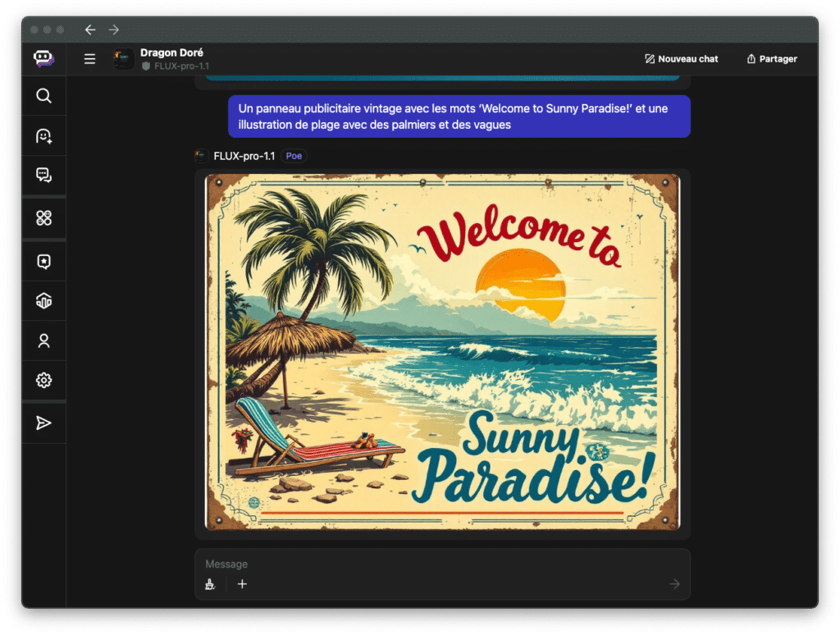Click the plus attach icon
This screenshot has height=635, width=840.
[x=242, y=584]
